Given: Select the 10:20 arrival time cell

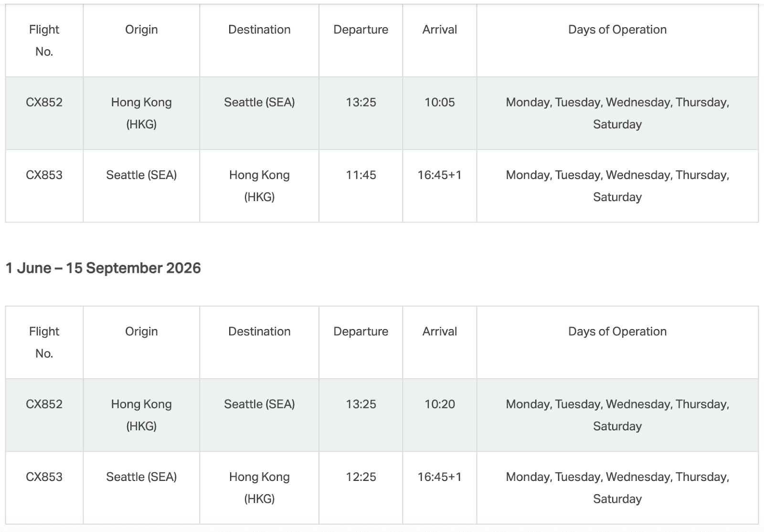Looking at the screenshot, I should pos(439,404).
